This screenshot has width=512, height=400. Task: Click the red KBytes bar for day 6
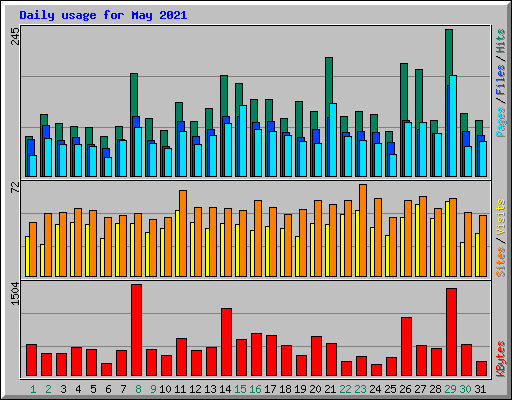(106, 369)
